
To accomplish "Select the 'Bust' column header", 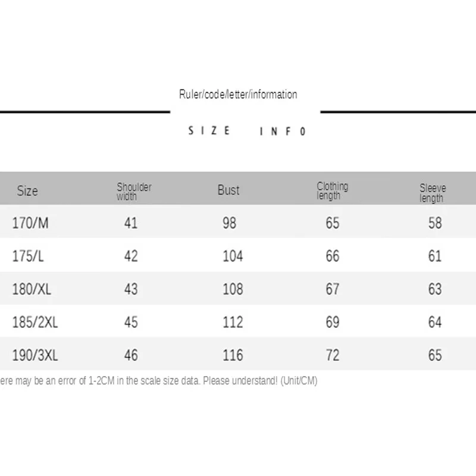I will (228, 190).
